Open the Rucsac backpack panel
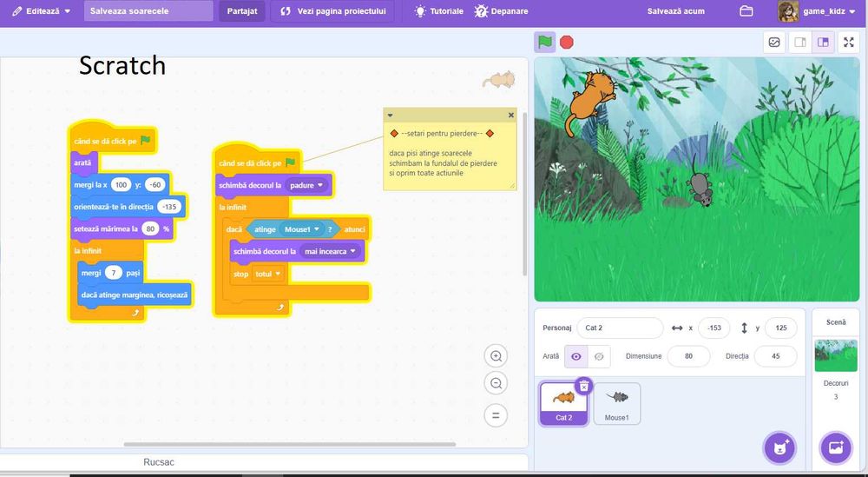 point(159,462)
